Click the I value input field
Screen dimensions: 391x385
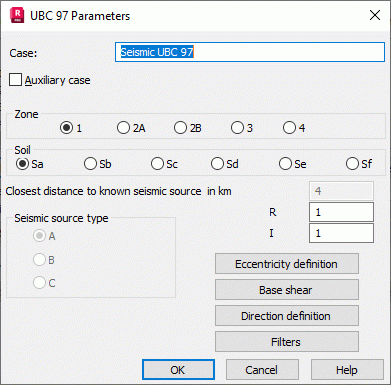coord(341,233)
